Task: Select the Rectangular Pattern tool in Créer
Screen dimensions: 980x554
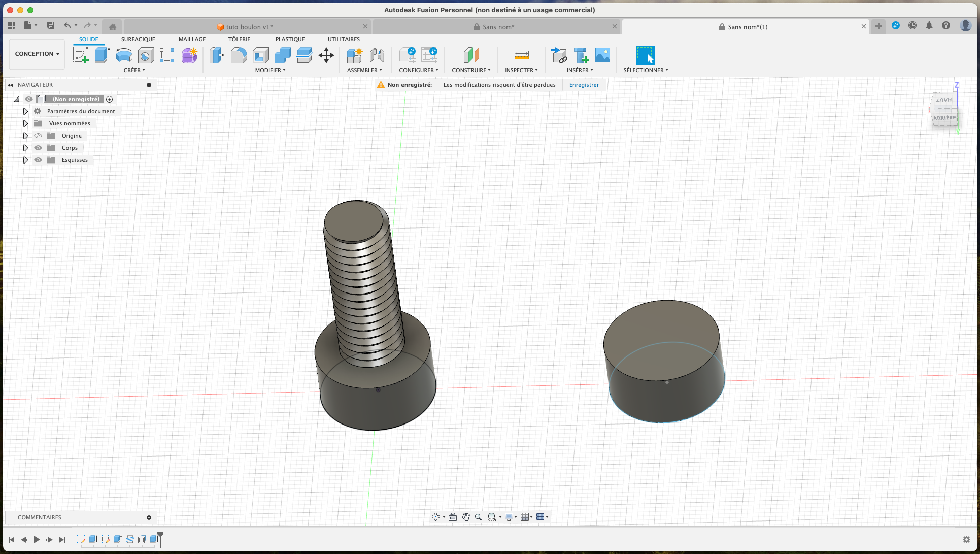Action: 167,55
